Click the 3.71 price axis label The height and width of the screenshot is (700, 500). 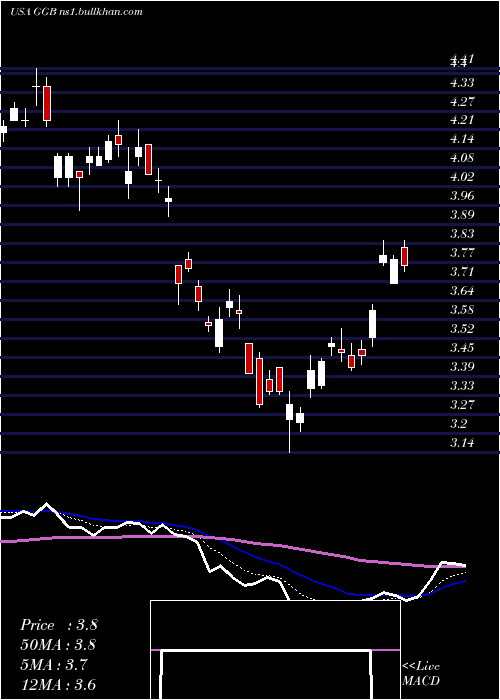(462, 272)
